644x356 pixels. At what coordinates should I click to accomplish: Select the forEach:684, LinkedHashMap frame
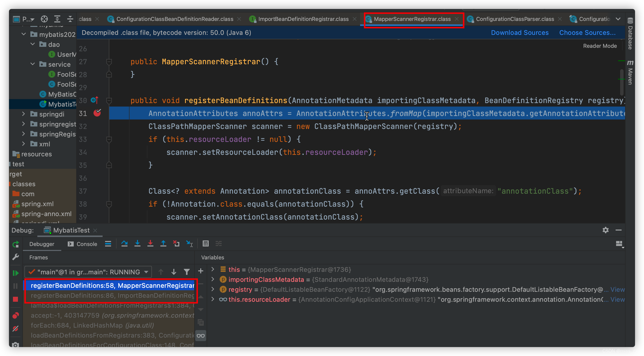click(109, 325)
